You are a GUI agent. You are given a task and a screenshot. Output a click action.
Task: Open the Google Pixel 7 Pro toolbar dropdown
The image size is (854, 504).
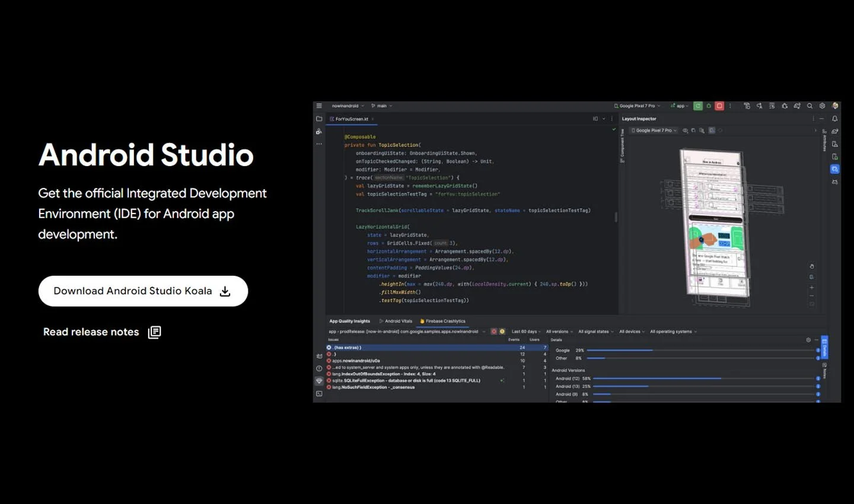click(x=637, y=106)
